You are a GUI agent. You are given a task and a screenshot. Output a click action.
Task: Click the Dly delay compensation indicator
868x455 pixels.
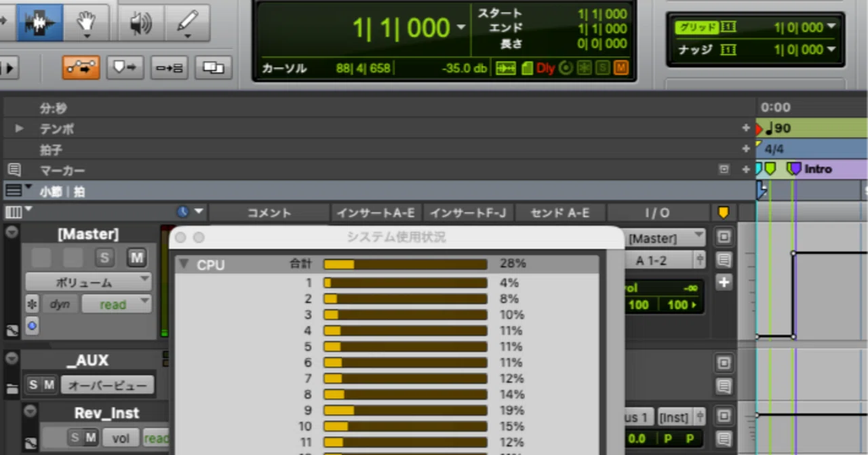pos(545,68)
